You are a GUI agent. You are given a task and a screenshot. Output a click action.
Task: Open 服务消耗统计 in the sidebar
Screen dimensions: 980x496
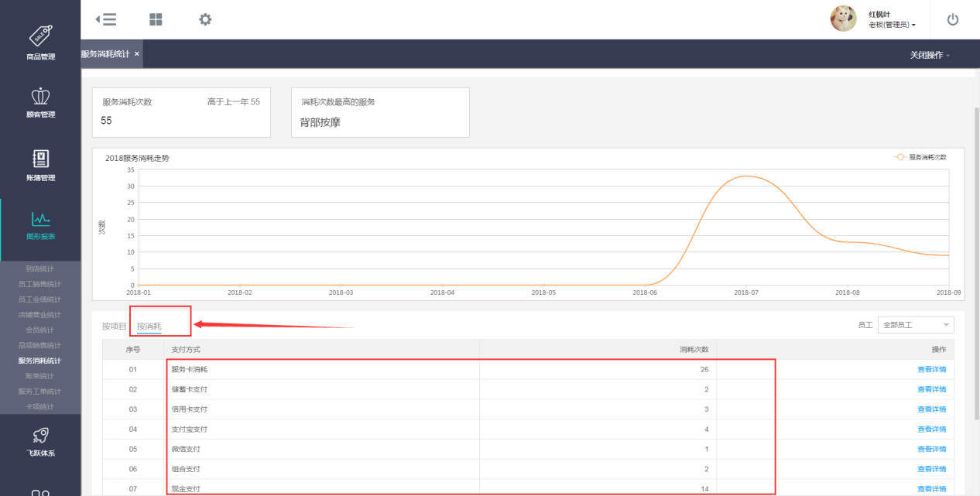39,361
